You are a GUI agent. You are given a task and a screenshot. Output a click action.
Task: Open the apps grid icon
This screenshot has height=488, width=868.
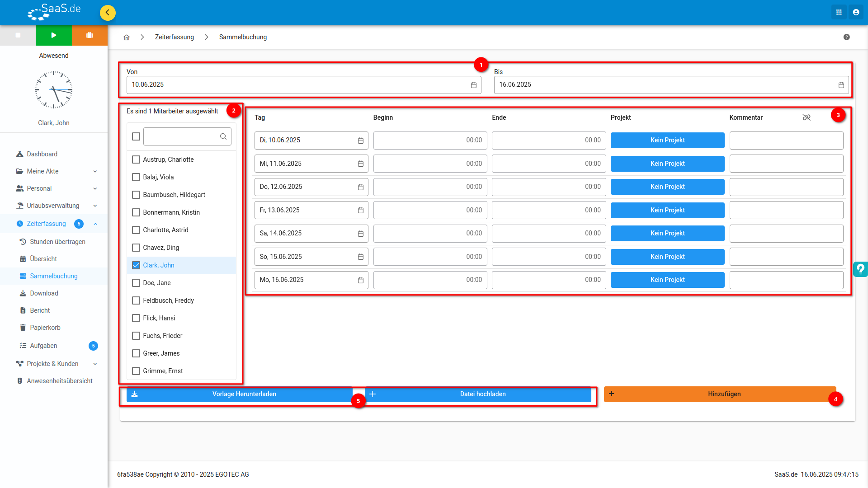coord(839,13)
